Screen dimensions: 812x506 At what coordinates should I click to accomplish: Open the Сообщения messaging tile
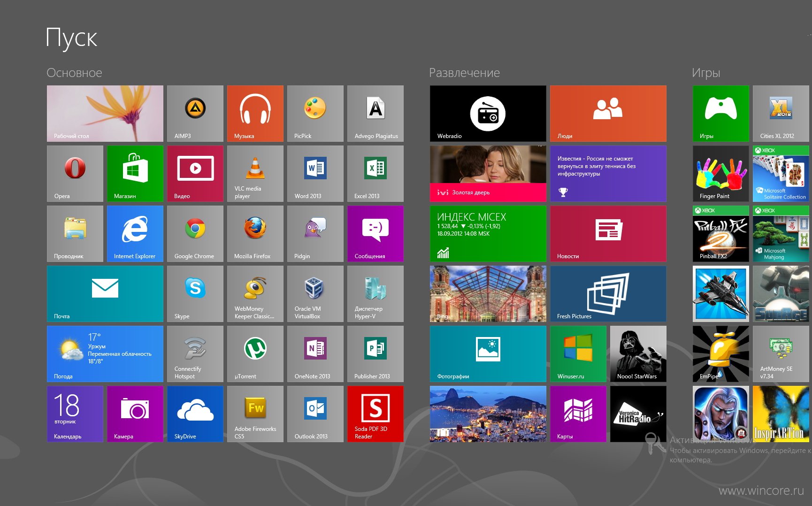pos(375,234)
